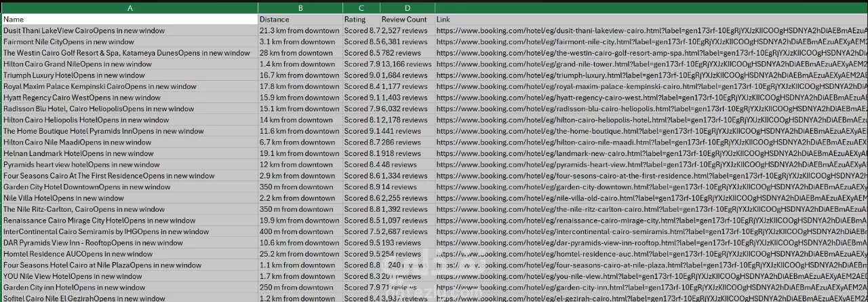Select the Four Seasons First Residence name cell
This screenshot has width=868, height=302.
(130, 176)
